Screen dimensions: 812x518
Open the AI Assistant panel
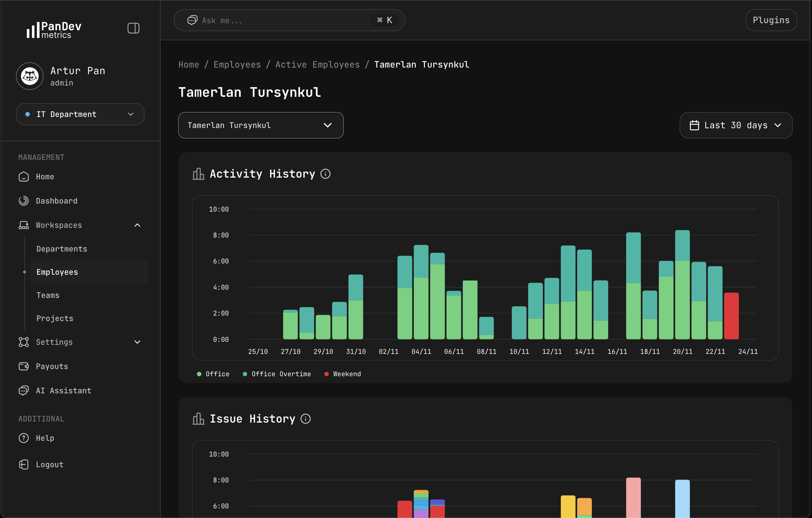[64, 391]
